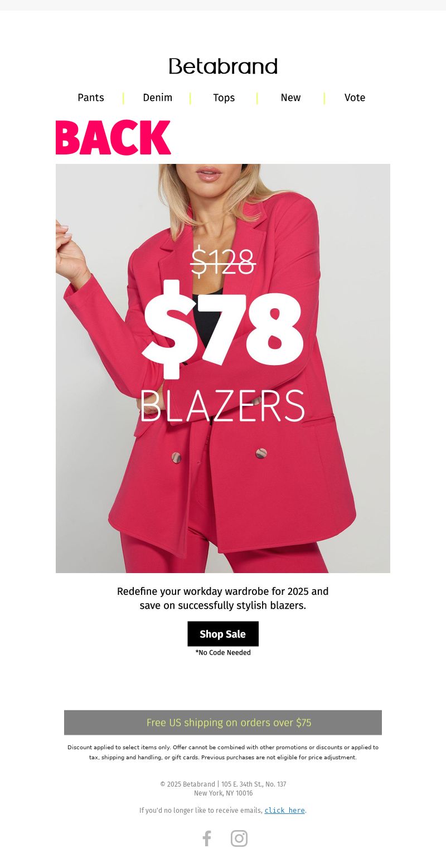
Task: Follow the 'click here' unsubscribe link
Action: (284, 811)
